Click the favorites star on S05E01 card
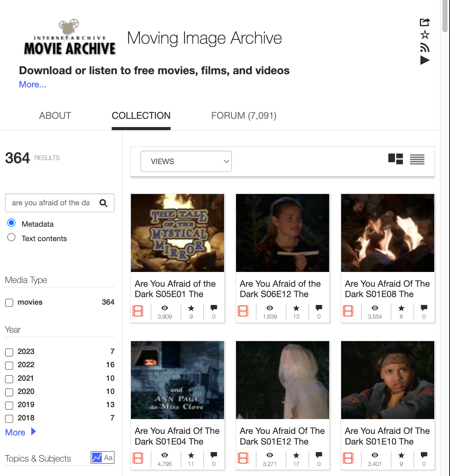 pyautogui.click(x=191, y=308)
